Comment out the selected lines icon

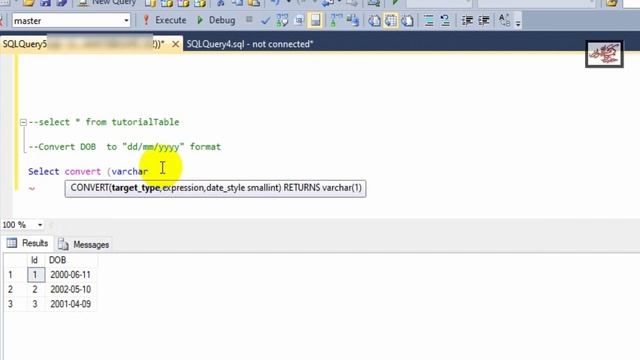[x=429, y=20]
